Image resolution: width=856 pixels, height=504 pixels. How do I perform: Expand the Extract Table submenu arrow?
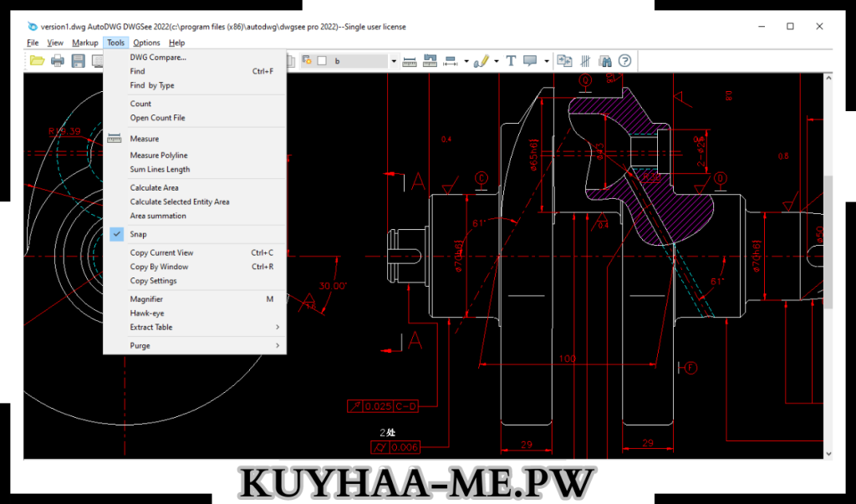tap(278, 327)
